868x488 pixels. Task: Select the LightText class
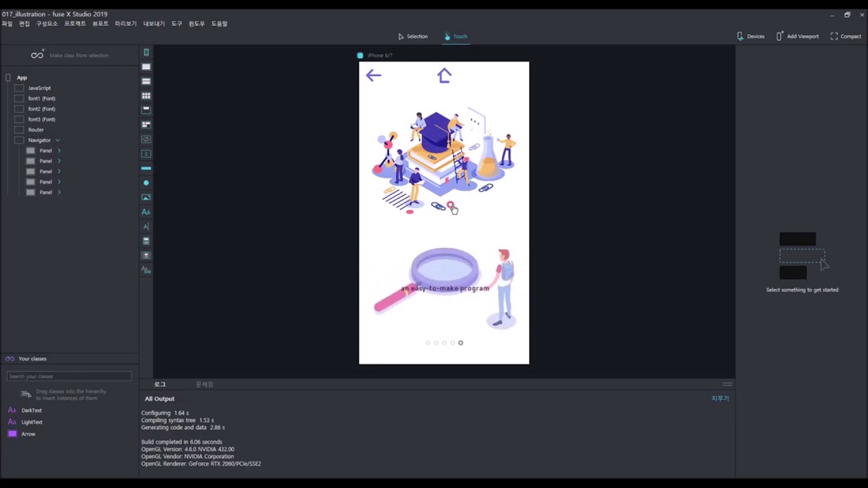(32, 422)
